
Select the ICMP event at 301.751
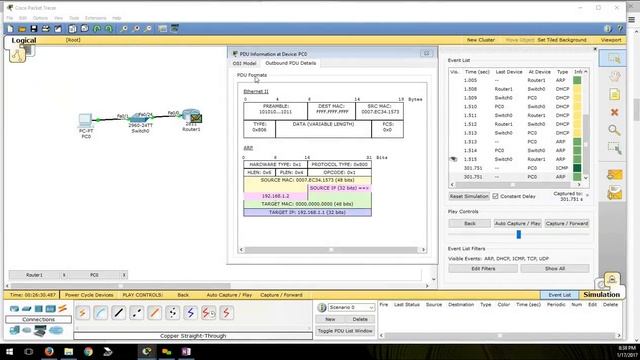(x=516, y=168)
